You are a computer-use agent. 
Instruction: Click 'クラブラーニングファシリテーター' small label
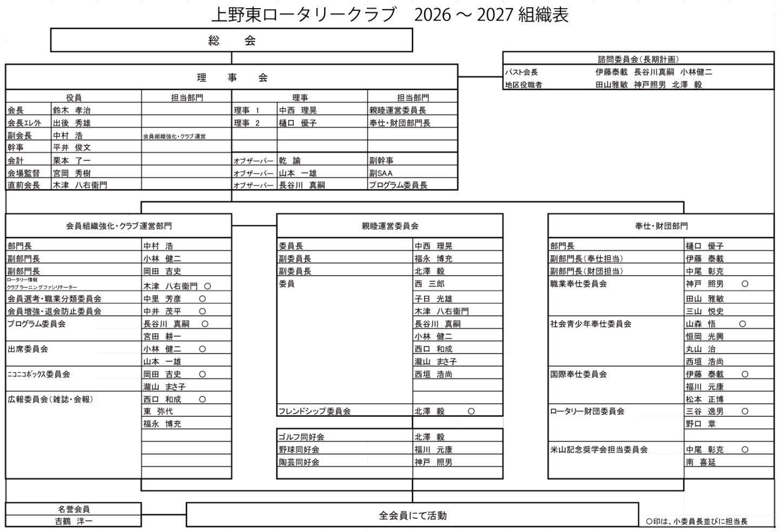42,288
